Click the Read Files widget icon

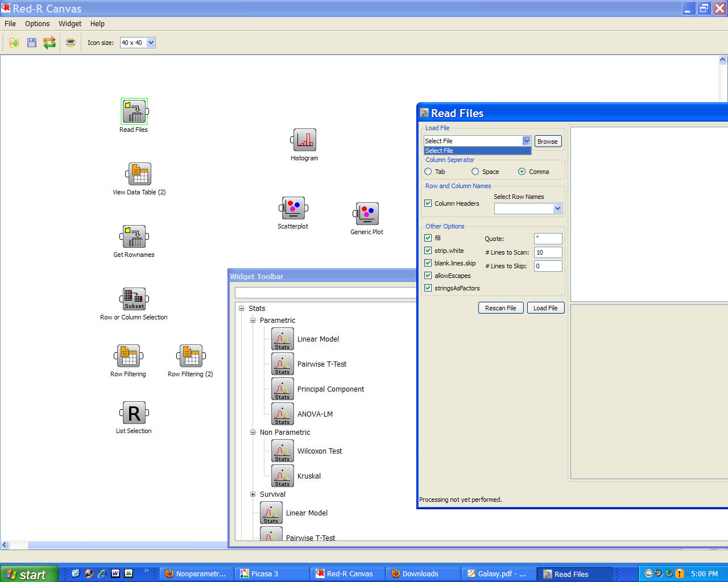(134, 111)
